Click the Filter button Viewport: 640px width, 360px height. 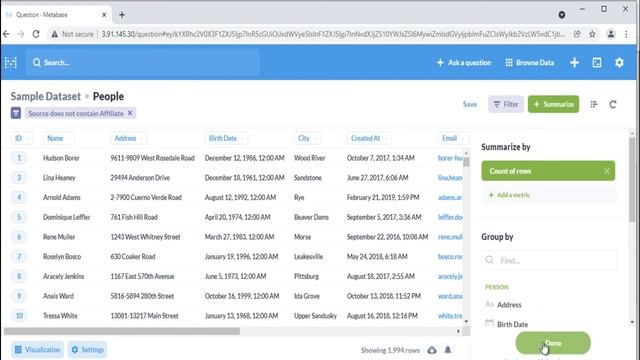[506, 104]
